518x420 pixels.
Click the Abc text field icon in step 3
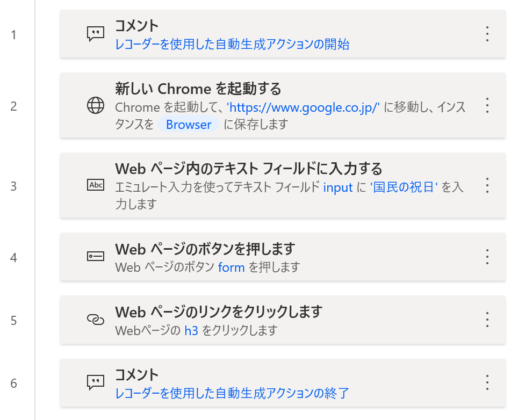[x=96, y=185]
